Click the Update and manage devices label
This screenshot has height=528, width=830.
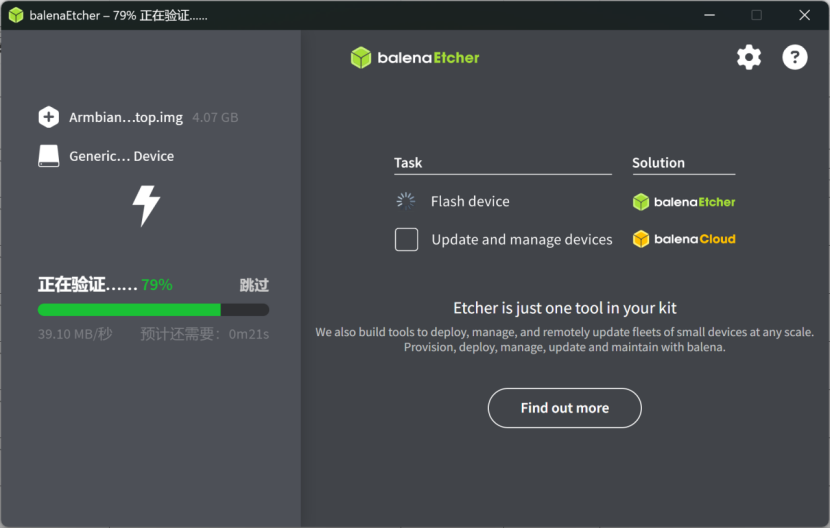522,239
